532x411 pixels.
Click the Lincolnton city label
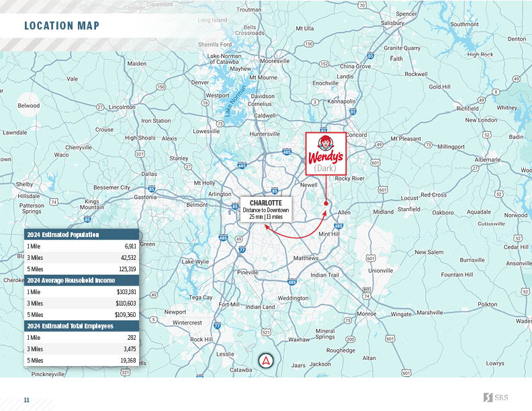[122, 107]
